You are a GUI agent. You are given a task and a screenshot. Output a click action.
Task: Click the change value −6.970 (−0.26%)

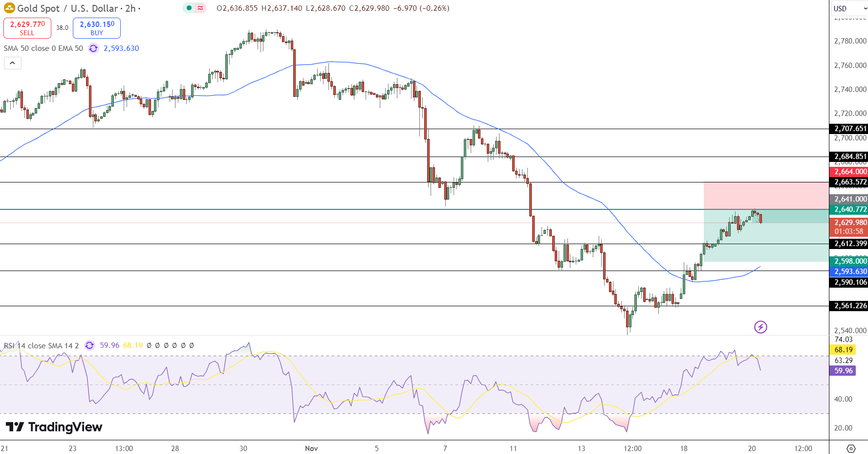tap(421, 8)
